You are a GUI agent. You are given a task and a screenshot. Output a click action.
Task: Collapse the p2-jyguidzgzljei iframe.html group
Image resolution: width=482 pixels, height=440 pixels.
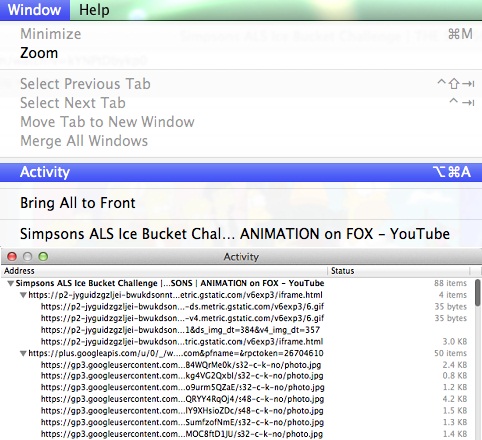tap(23, 295)
